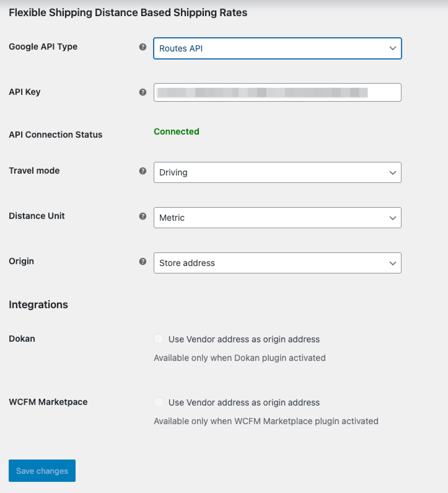Click the green Connected status text
Screen dimensions: 448x493
click(176, 131)
